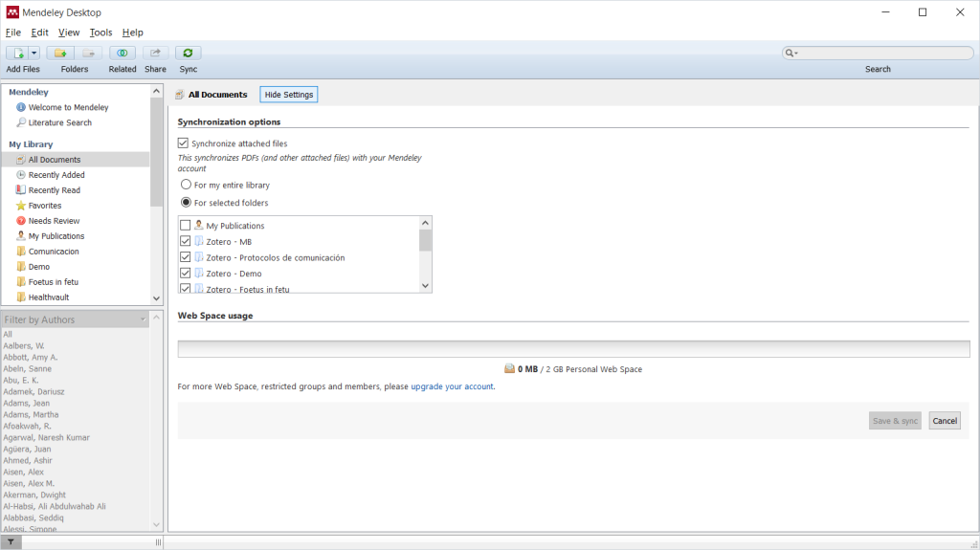Click the Web Space folder icon
Screen dimensions: 980x550
509,369
